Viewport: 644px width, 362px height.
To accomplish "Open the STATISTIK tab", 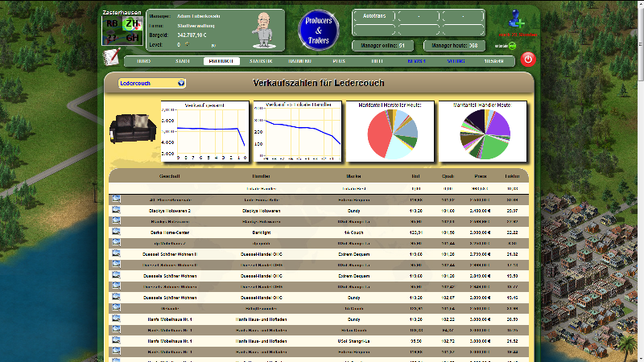I will click(x=261, y=61).
